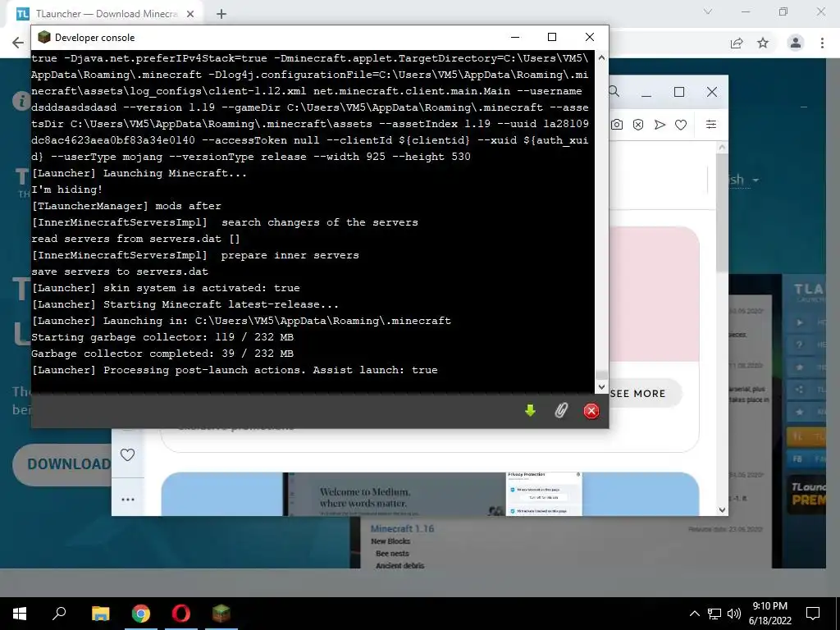Switch to TLauncher Minecraft icon in taskbar
Screen dimensions: 840x630
[x=221, y=614]
